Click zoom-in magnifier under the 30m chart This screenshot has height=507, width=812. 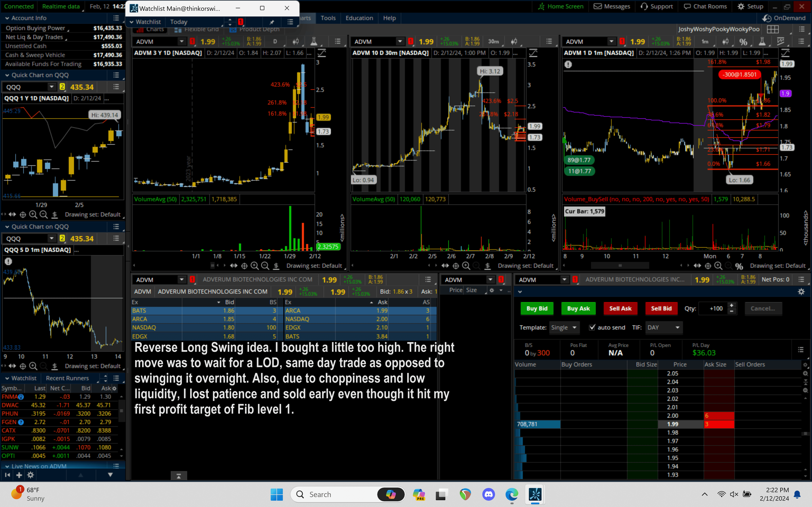466,266
